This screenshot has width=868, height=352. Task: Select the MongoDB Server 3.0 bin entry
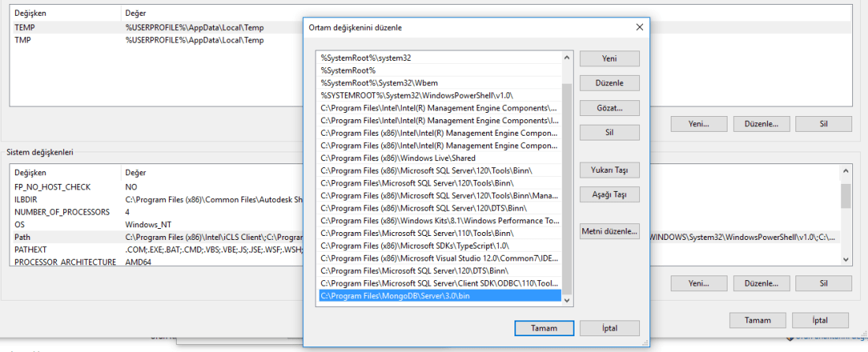(x=439, y=295)
